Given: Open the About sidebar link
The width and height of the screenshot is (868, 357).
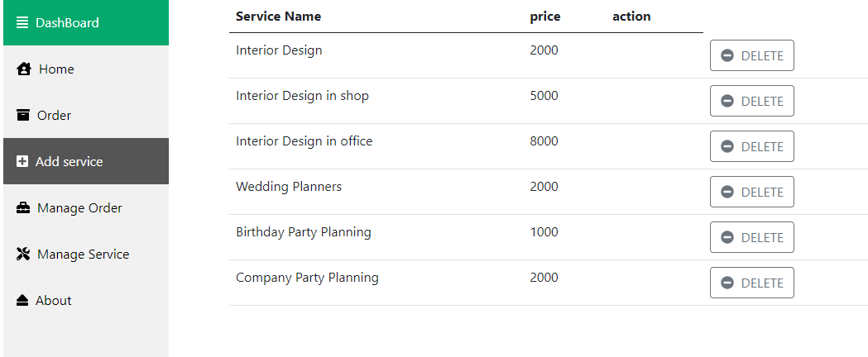Looking at the screenshot, I should click(86, 300).
